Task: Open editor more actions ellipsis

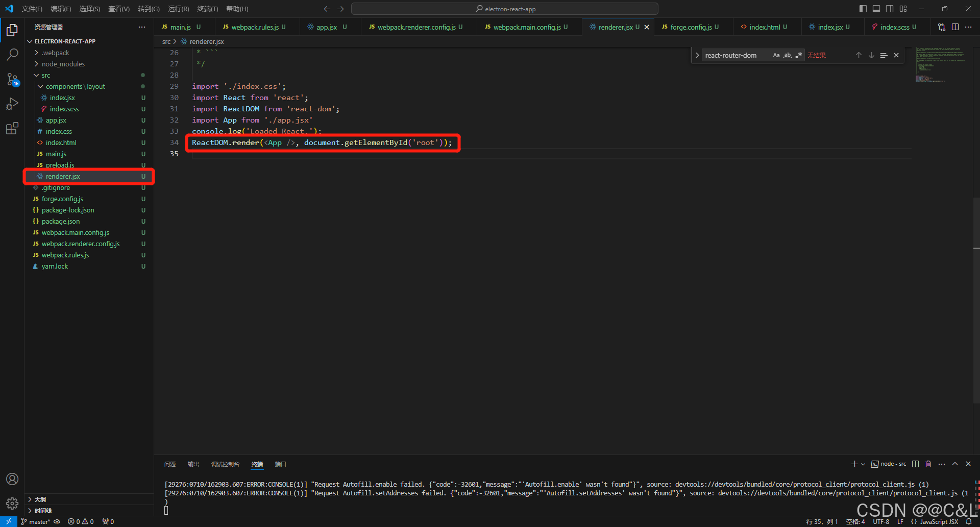Action: click(968, 27)
